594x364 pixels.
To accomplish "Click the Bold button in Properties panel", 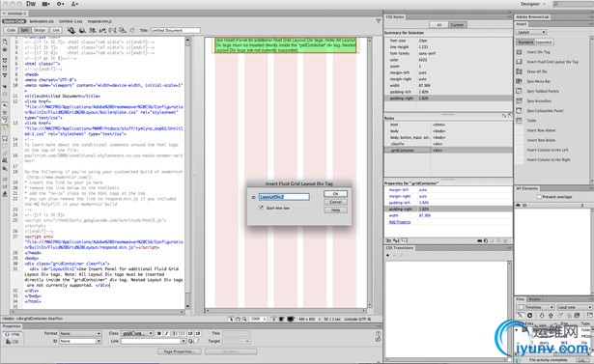I will (x=159, y=333).
